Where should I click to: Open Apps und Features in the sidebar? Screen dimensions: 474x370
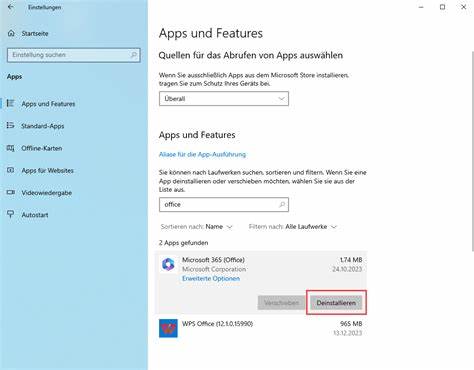coord(48,104)
